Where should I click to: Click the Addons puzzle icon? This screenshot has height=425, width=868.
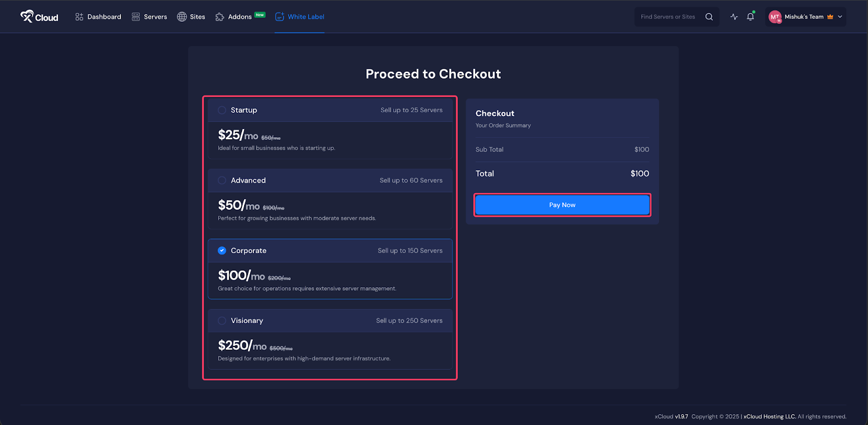(220, 17)
